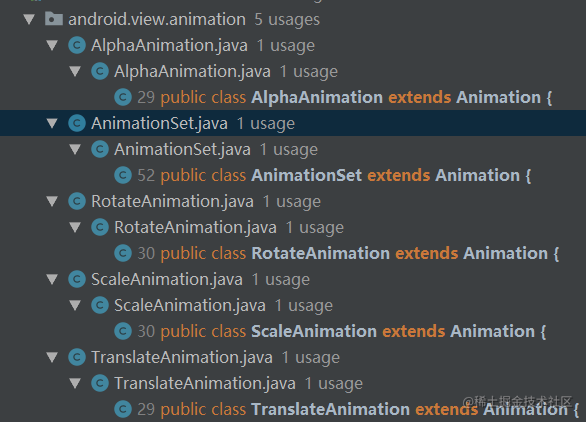The height and width of the screenshot is (422, 586).
Task: Click class icon of top-level RotateAnimation.java
Action: [x=77, y=201]
